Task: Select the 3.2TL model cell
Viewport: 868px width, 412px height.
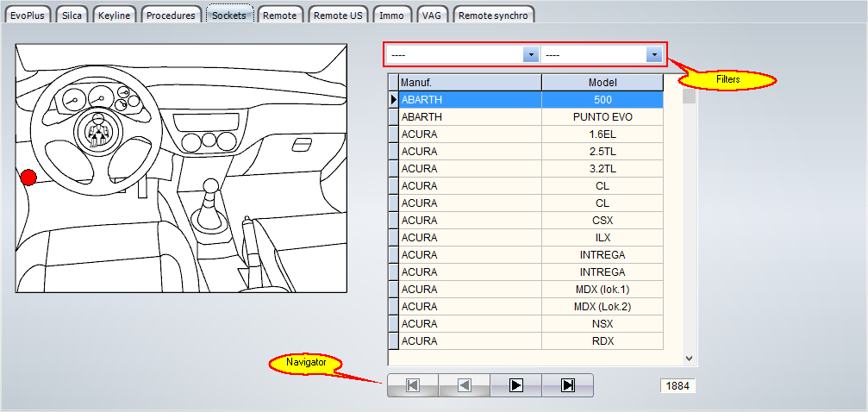Action: 603,168
